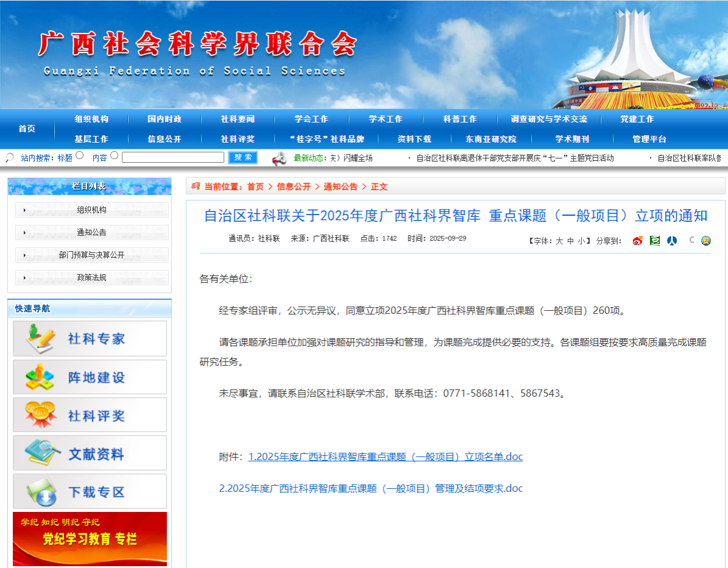
Task: Click the site search text field
Action: coord(173,158)
